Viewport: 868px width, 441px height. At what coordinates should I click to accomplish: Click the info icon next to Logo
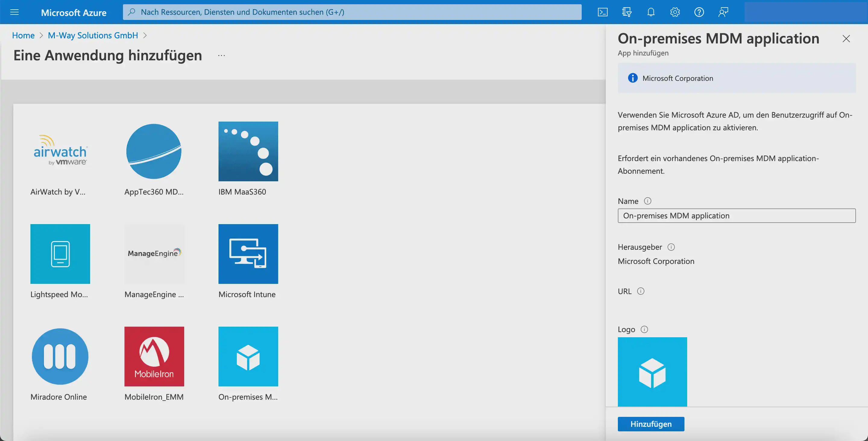point(644,329)
